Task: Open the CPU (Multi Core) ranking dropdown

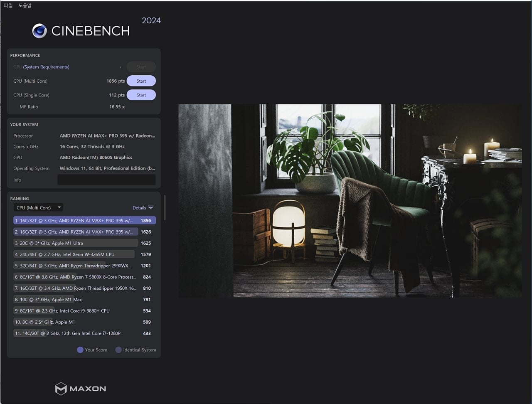Action: tap(38, 207)
